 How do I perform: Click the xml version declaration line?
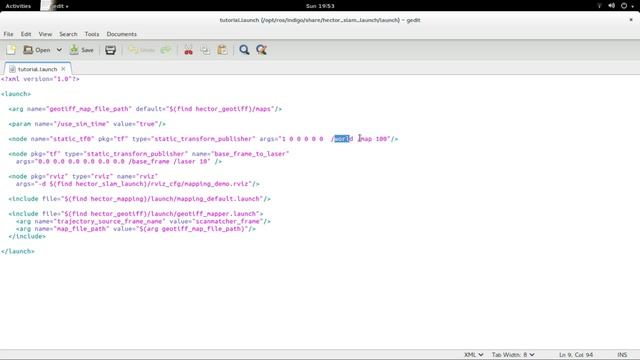click(x=40, y=79)
